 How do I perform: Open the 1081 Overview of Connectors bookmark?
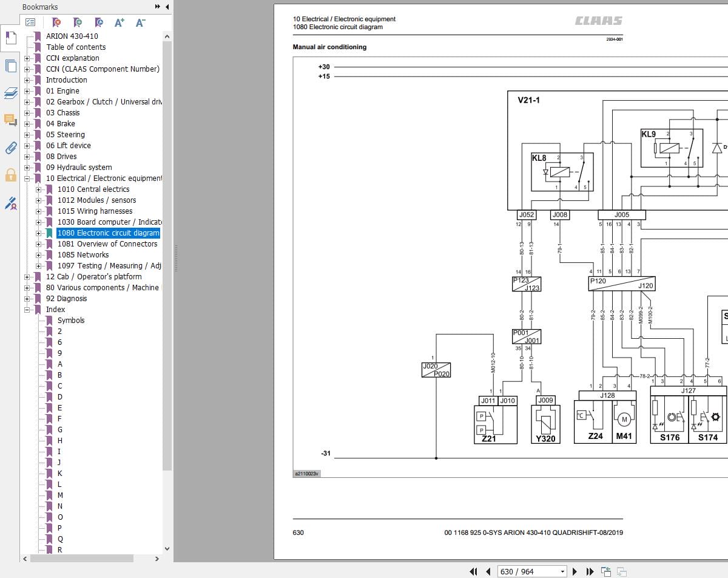point(107,244)
